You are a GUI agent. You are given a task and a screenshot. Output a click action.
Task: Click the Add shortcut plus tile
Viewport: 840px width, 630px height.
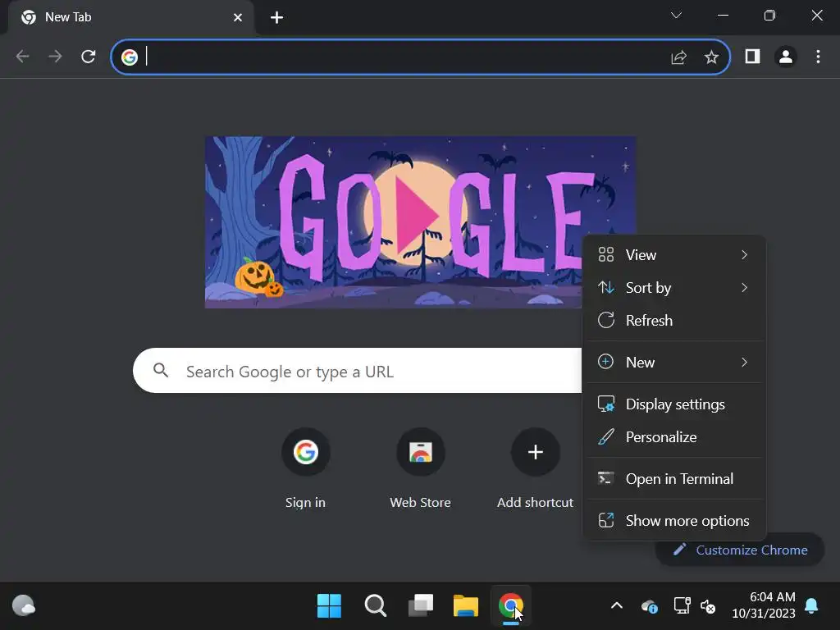535,468
